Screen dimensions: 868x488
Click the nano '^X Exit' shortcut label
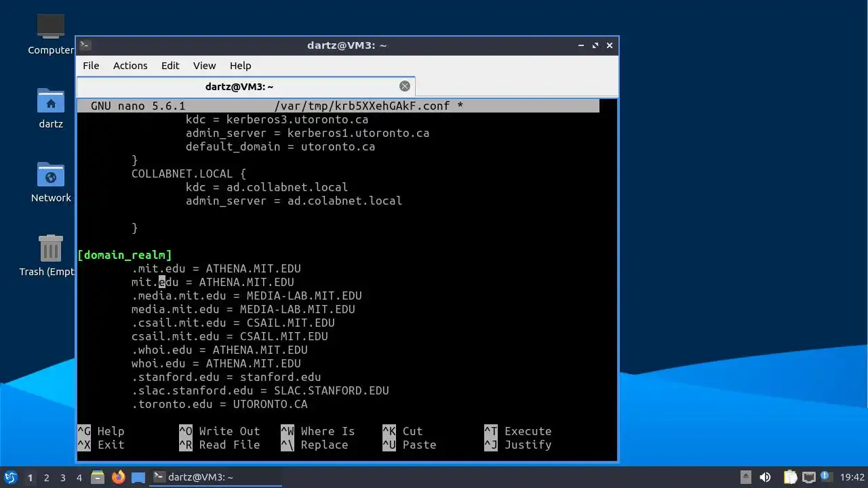pos(101,445)
